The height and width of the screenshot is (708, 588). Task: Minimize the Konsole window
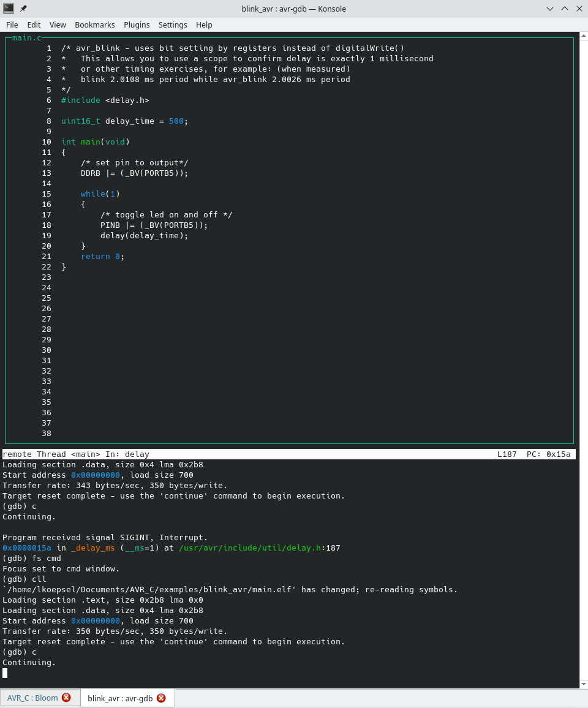point(549,9)
